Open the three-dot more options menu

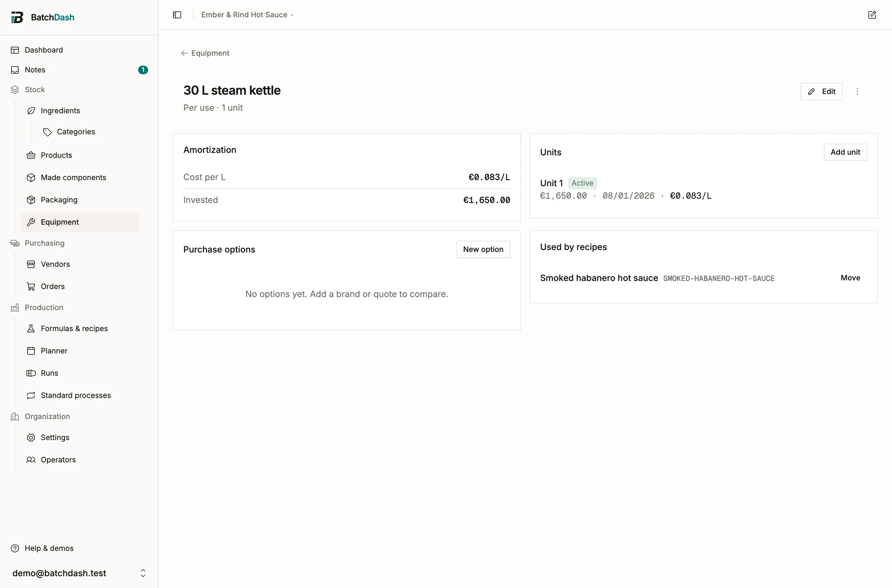857,92
